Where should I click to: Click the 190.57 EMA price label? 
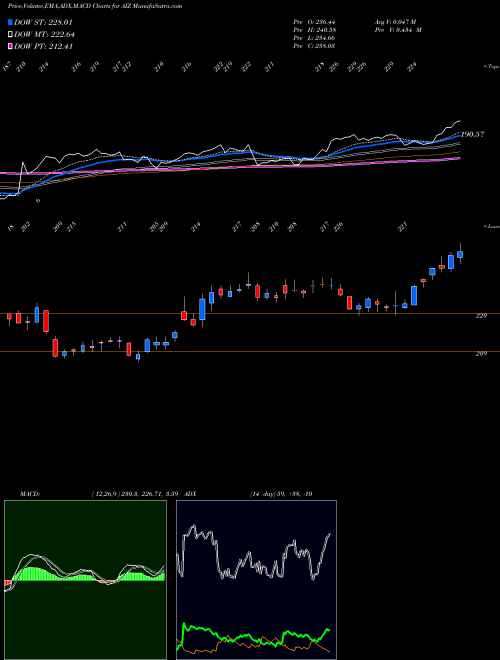[472, 134]
